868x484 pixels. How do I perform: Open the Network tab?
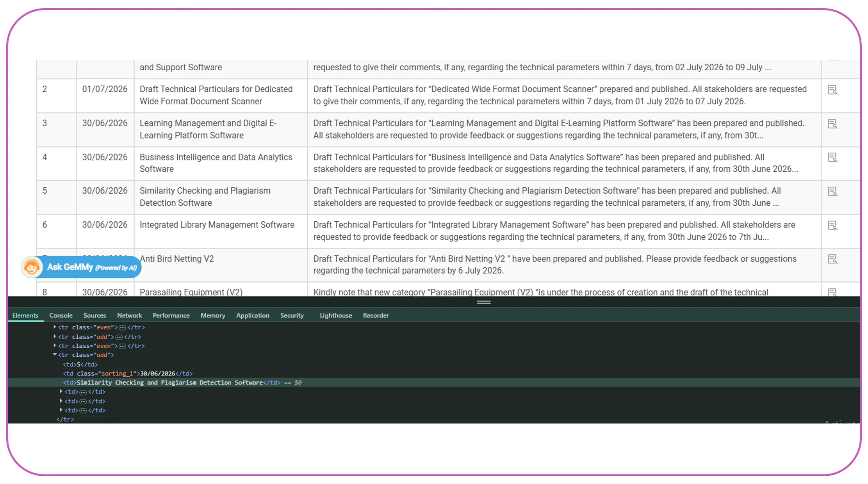pyautogui.click(x=130, y=315)
